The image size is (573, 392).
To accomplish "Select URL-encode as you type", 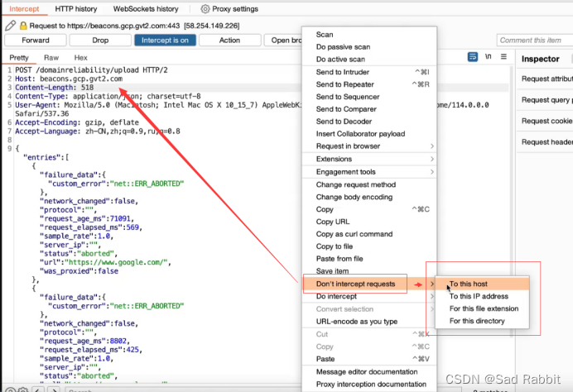I will pyautogui.click(x=369, y=322).
